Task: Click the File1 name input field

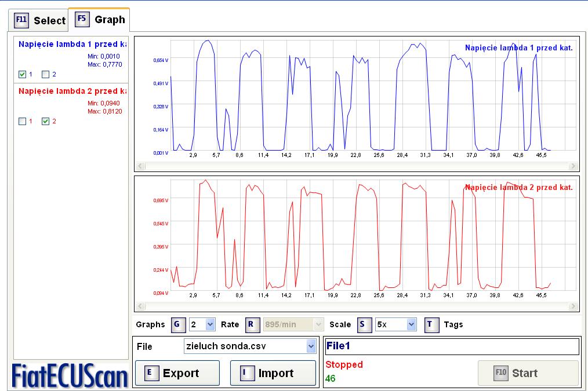Action: pos(452,346)
